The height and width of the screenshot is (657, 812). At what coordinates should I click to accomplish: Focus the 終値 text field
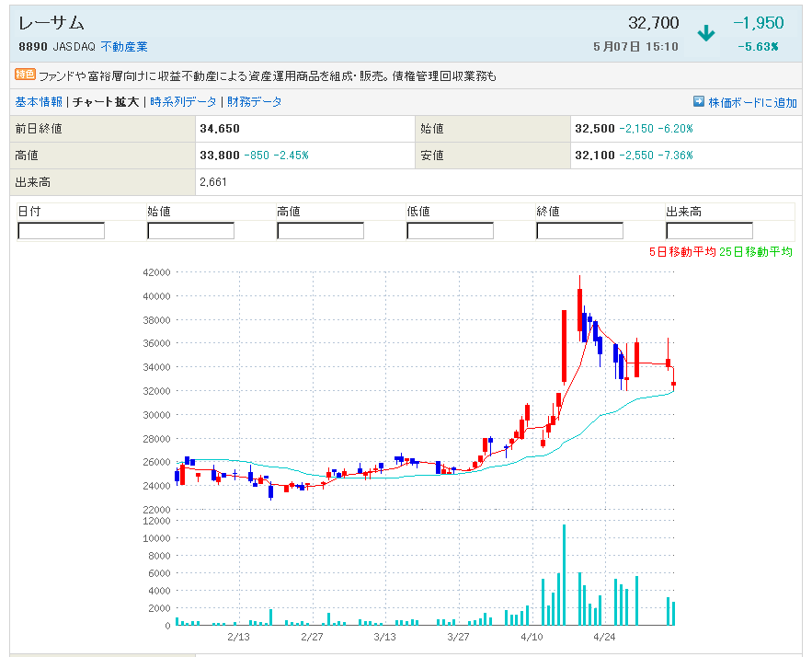coord(579,230)
